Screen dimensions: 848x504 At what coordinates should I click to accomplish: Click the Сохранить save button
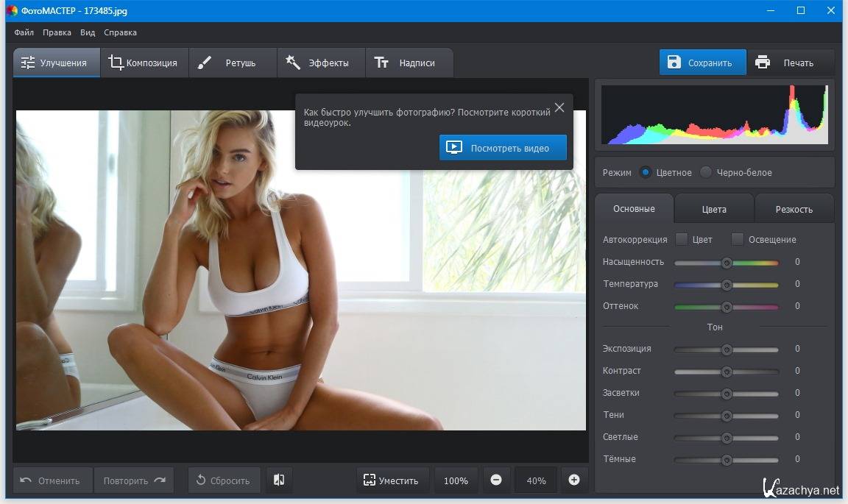702,63
